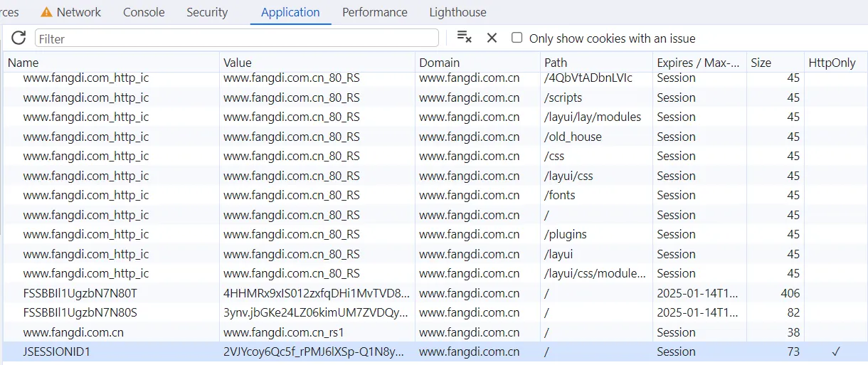Sort by the HttpOnly column header
This screenshot has width=868, height=365.
tap(836, 63)
